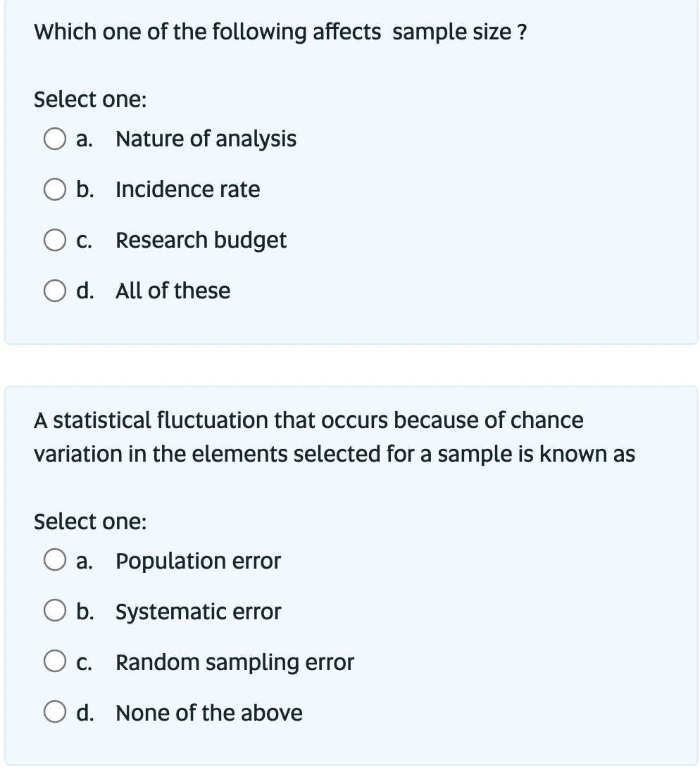
Task: Select radio option "None of the above"
Action: (55, 712)
